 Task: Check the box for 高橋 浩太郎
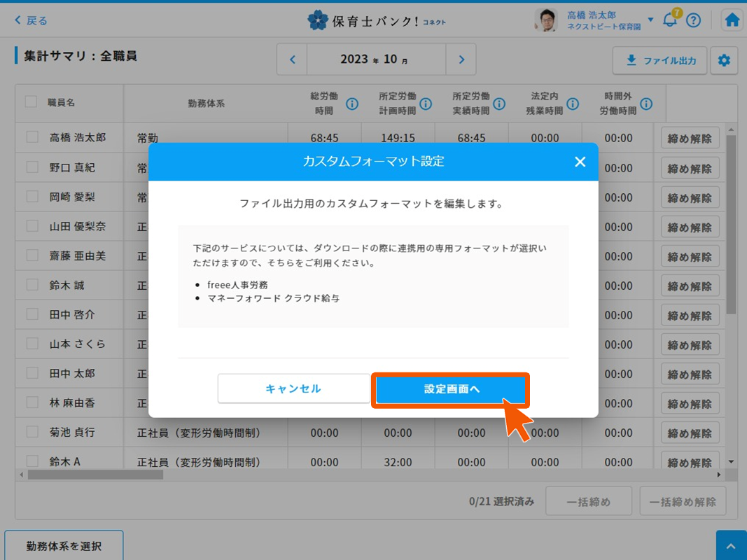[32, 138]
